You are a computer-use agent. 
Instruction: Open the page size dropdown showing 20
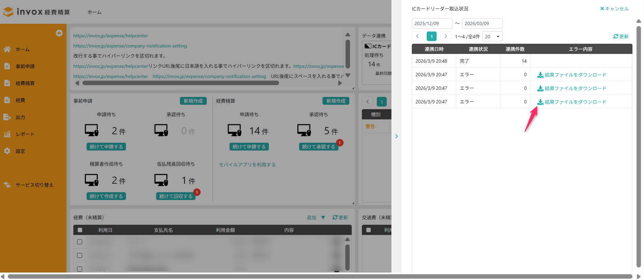click(492, 36)
